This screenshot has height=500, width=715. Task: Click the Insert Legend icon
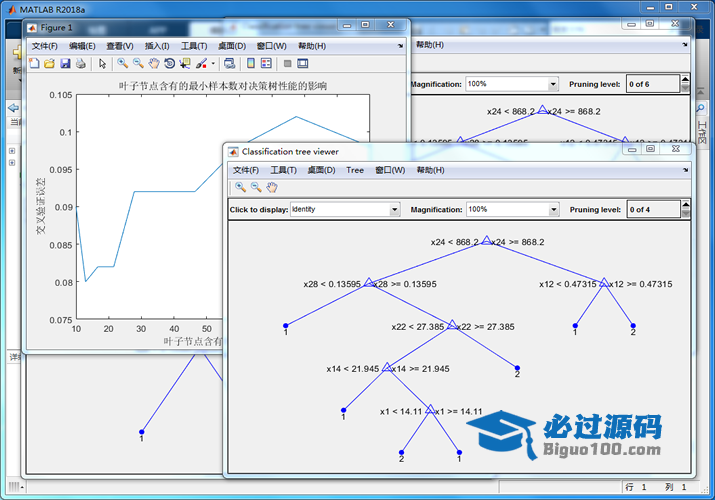[x=266, y=63]
